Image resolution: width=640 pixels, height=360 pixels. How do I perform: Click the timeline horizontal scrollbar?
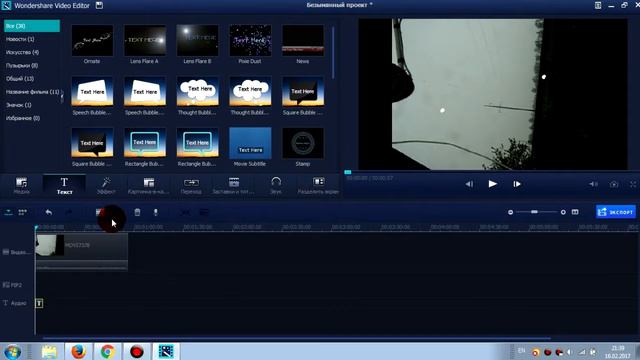297,338
